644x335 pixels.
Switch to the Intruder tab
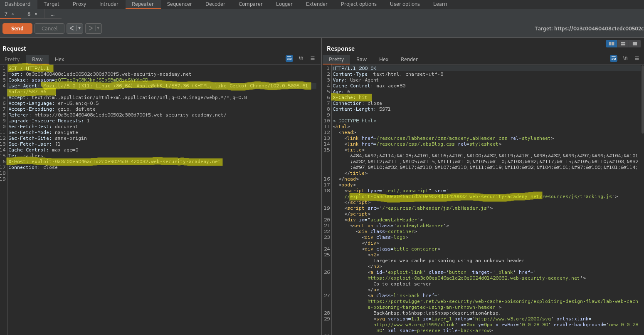click(109, 4)
